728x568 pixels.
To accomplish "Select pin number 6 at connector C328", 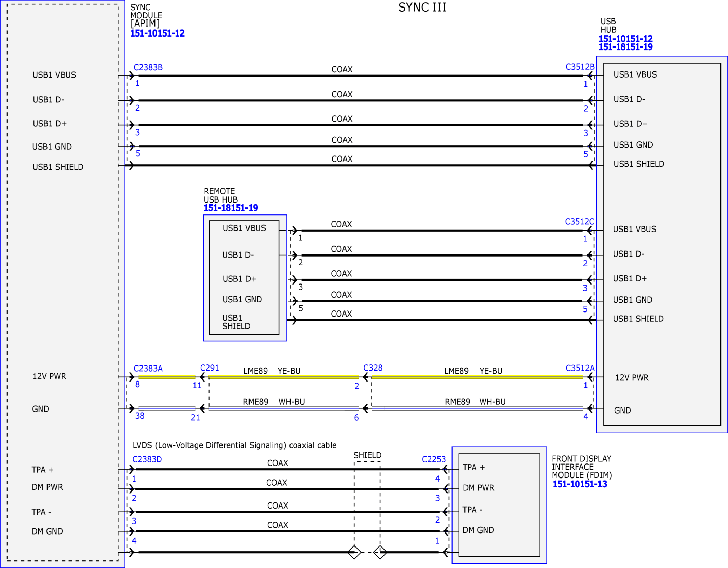I will pyautogui.click(x=356, y=418).
